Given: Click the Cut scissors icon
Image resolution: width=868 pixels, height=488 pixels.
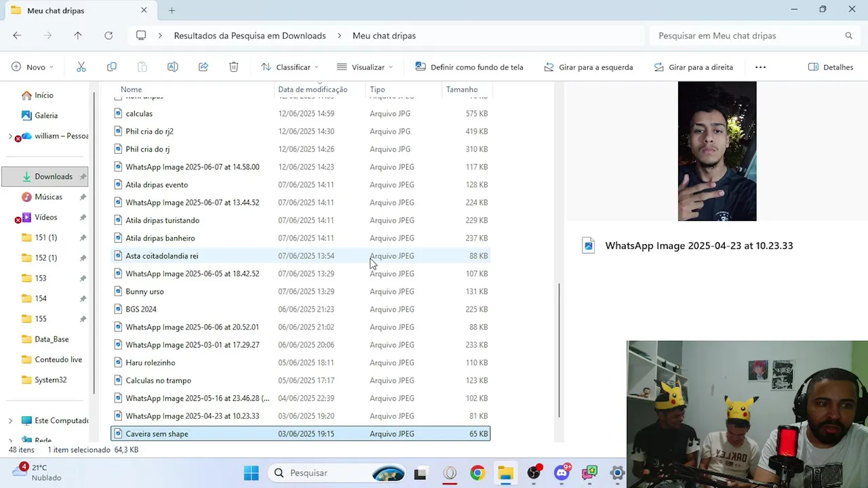Looking at the screenshot, I should click(x=81, y=67).
